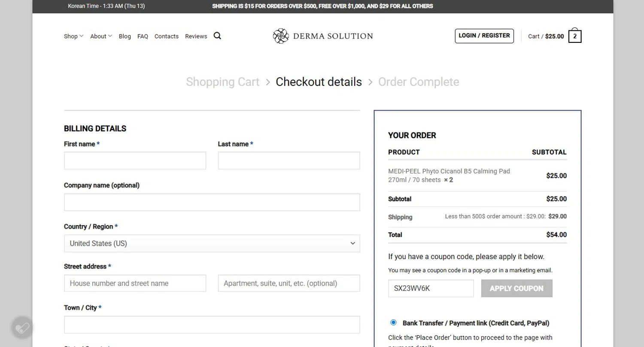Click the YOUR ORDER heading
This screenshot has height=347, width=644.
pyautogui.click(x=412, y=136)
